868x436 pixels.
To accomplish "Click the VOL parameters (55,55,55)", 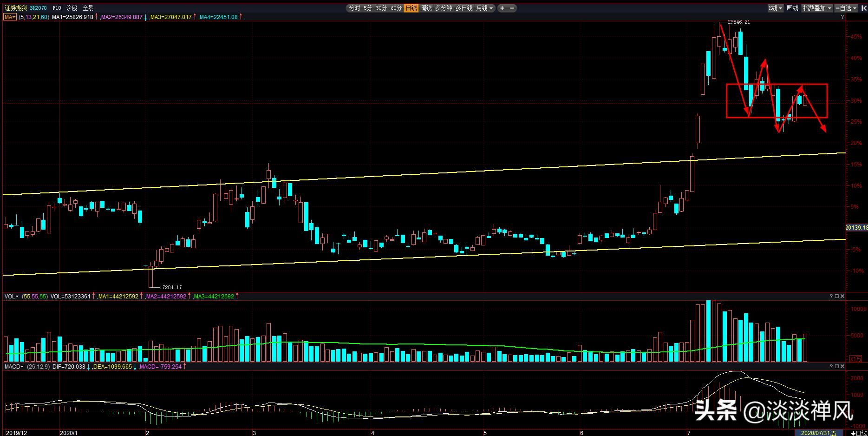I will pyautogui.click(x=34, y=296).
